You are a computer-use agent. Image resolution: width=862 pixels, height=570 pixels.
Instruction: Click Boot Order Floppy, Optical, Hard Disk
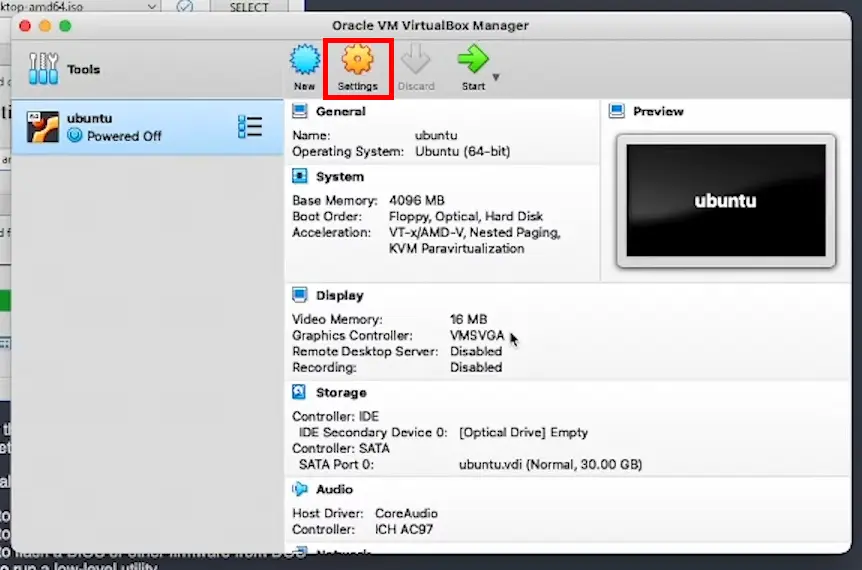point(466,217)
